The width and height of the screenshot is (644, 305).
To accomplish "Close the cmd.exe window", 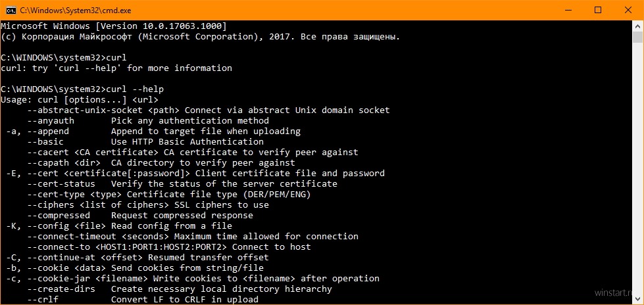I will pyautogui.click(x=628, y=10).
